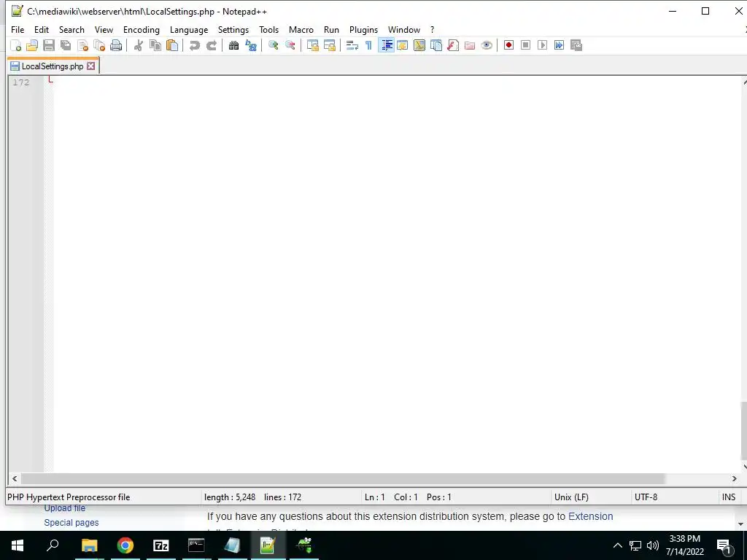This screenshot has width=747, height=560.
Task: Start macro recording with the red dot
Action: [508, 45]
